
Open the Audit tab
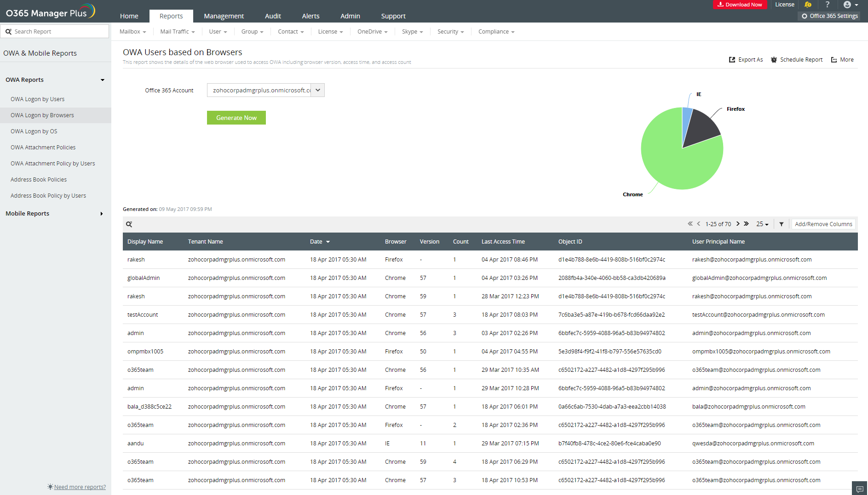click(273, 16)
